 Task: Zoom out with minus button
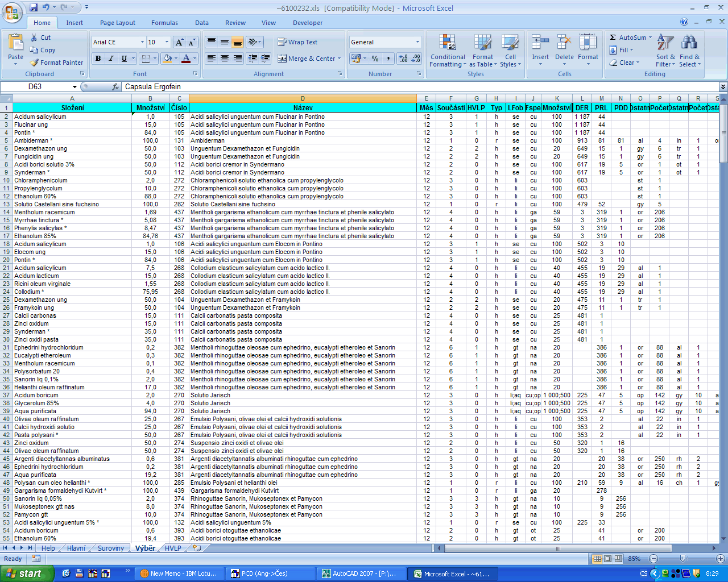pos(653,559)
